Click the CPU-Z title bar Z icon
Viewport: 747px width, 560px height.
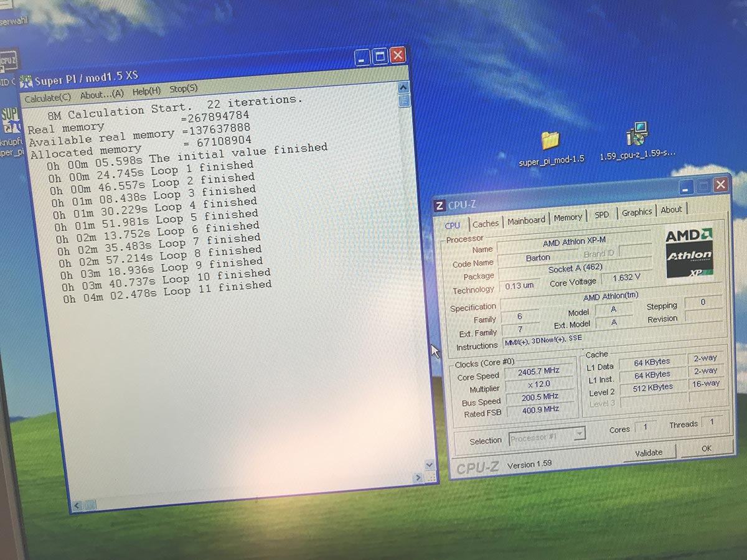[439, 206]
